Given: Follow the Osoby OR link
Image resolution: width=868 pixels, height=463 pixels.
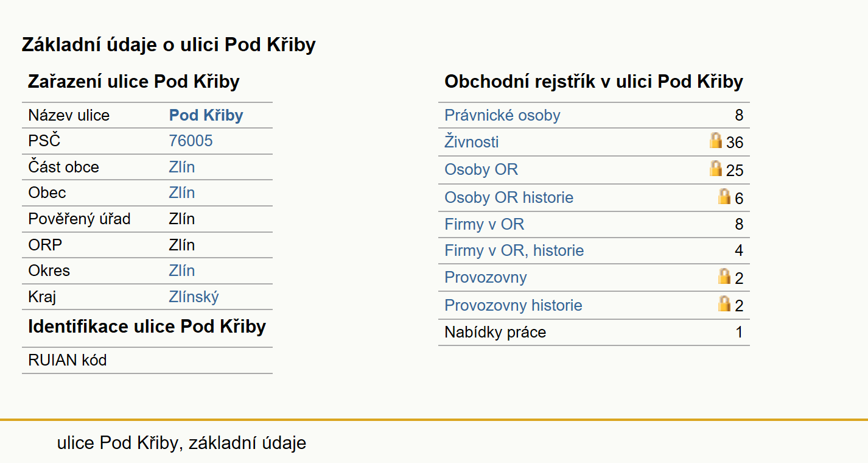Looking at the screenshot, I should (x=481, y=169).
